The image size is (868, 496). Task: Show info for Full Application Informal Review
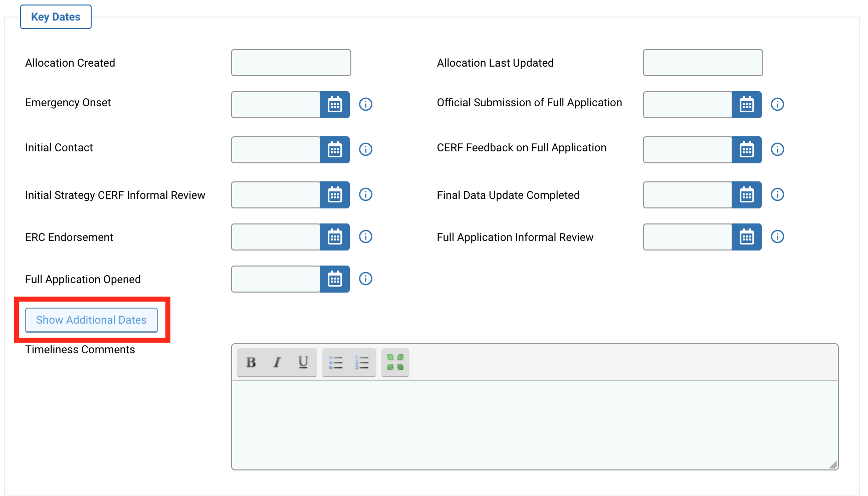(777, 236)
